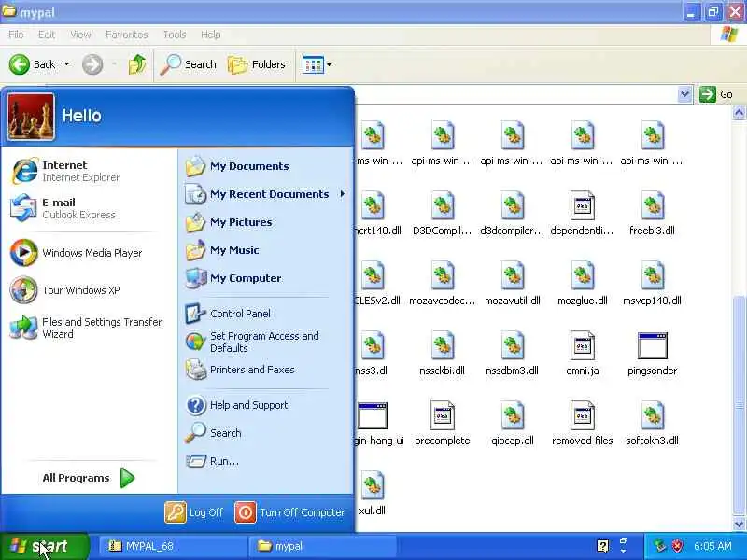
Task: Click the help question-mark taskbar icon
Action: pos(602,546)
